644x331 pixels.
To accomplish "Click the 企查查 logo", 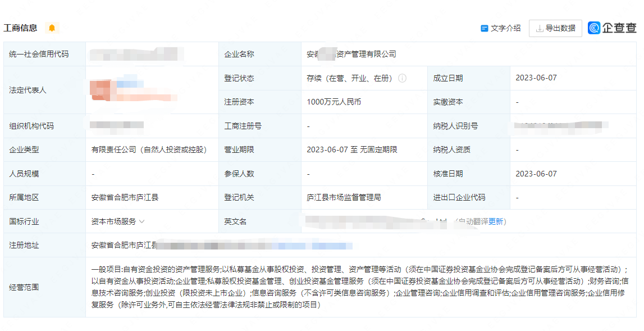I will 613,28.
